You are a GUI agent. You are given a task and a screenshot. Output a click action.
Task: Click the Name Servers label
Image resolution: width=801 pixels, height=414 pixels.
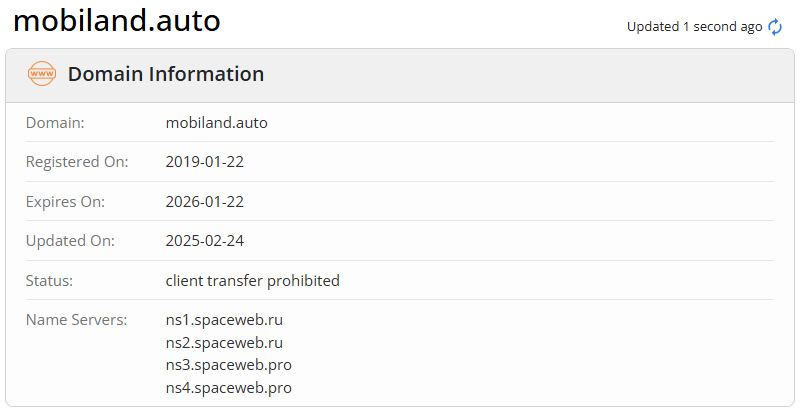pyautogui.click(x=76, y=320)
